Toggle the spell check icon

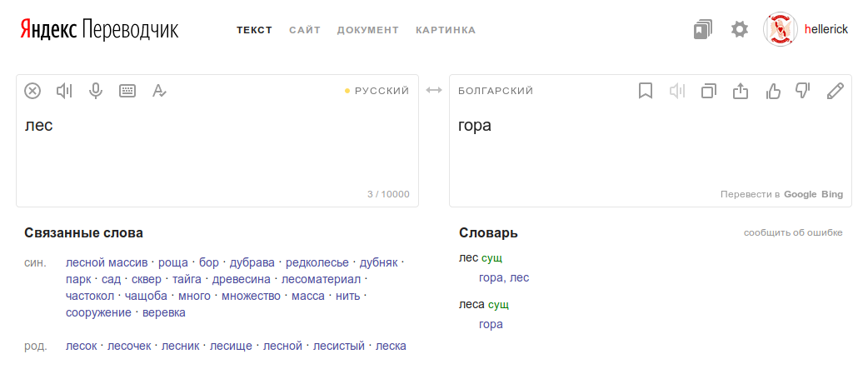click(x=159, y=91)
